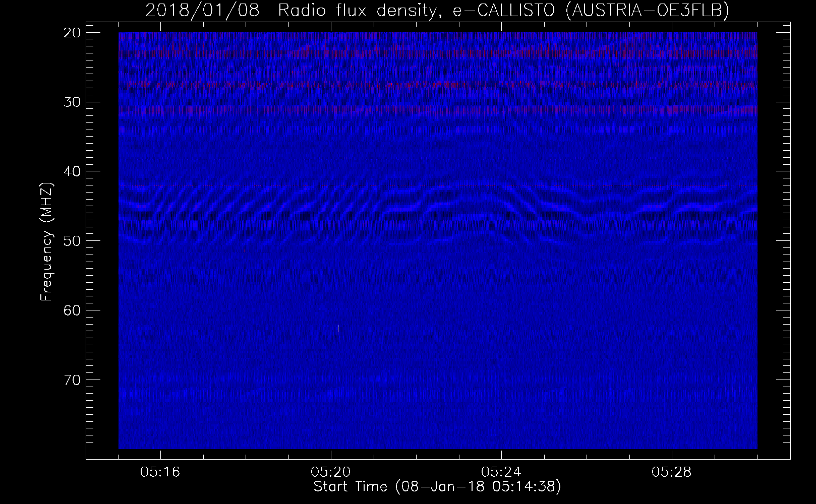This screenshot has width=816, height=504.
Task: Select the 60 frequency tick label
Action: [x=73, y=310]
